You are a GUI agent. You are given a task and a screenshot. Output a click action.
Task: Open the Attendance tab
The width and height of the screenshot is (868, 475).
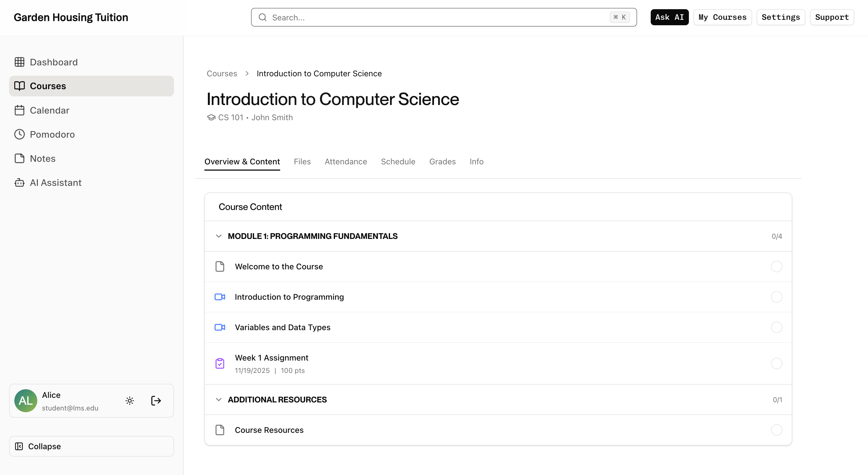tap(345, 161)
